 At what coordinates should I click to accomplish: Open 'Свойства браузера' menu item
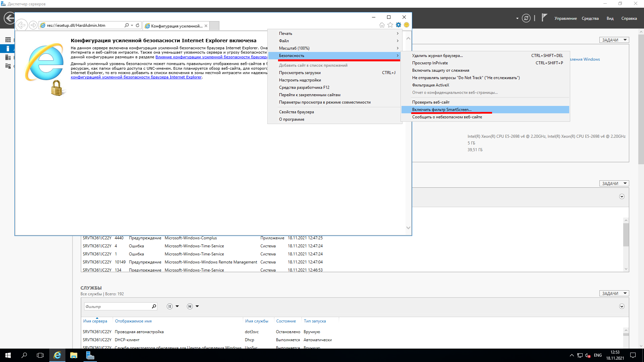(x=296, y=112)
